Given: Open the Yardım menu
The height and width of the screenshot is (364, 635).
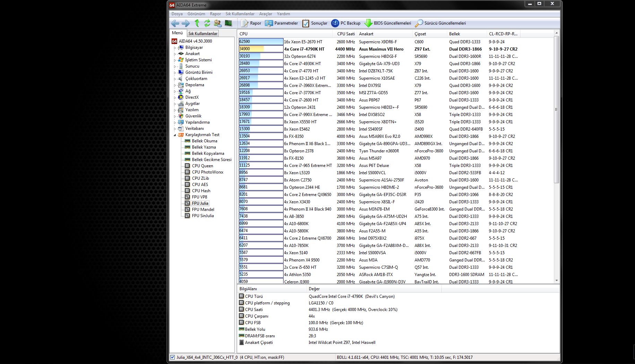Looking at the screenshot, I should tap(283, 14).
